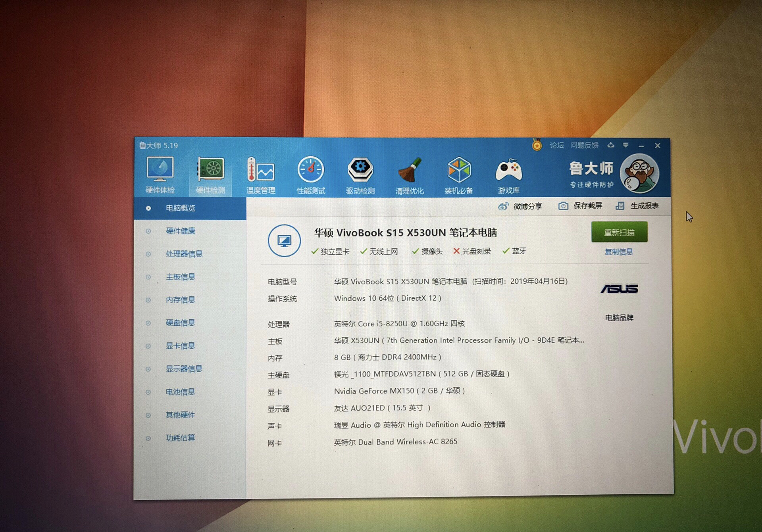Select 处理器信息 in the sidebar
Viewport: 762px width, 532px height.
click(x=184, y=254)
